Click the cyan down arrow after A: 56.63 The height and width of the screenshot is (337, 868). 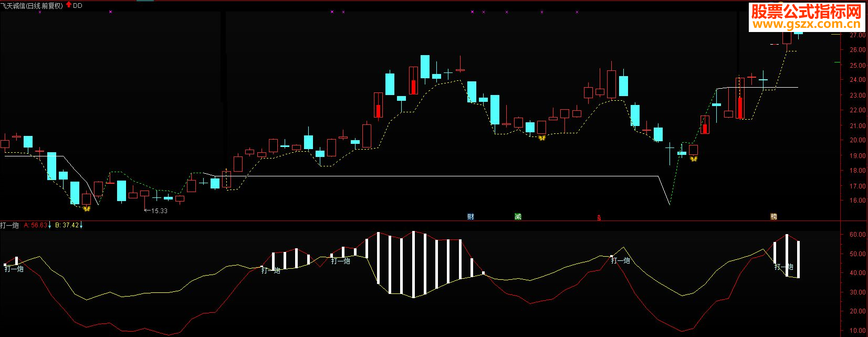[50, 226]
